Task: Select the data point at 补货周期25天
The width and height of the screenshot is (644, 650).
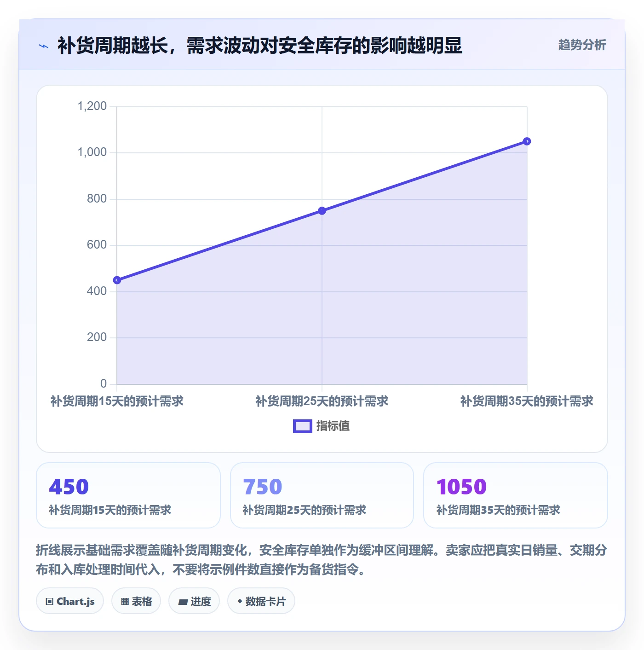Action: click(x=322, y=211)
